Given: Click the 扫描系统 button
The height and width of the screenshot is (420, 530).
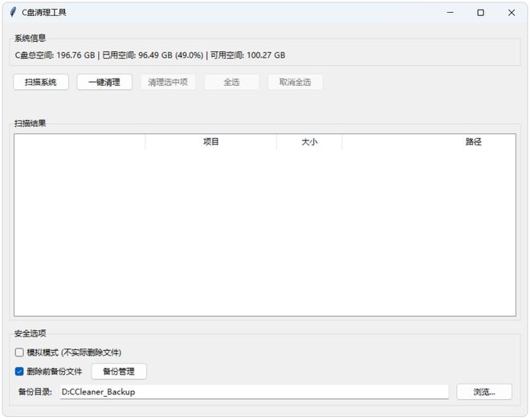Looking at the screenshot, I should [41, 82].
